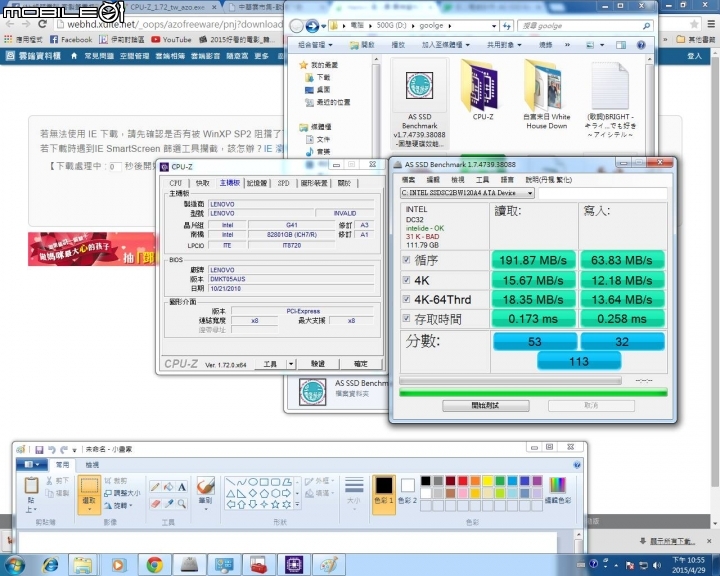The width and height of the screenshot is (720, 576).
Task: Select the Eraser tool in Paint
Action: click(155, 504)
